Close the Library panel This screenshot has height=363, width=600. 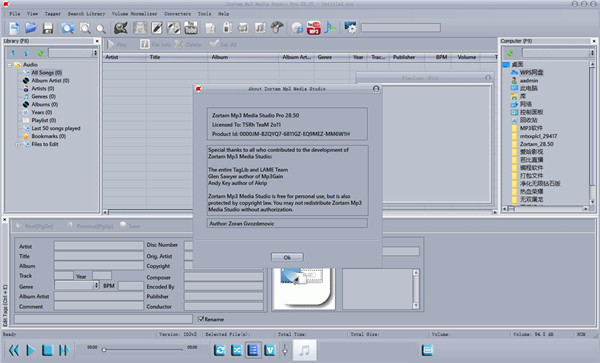coord(97,41)
